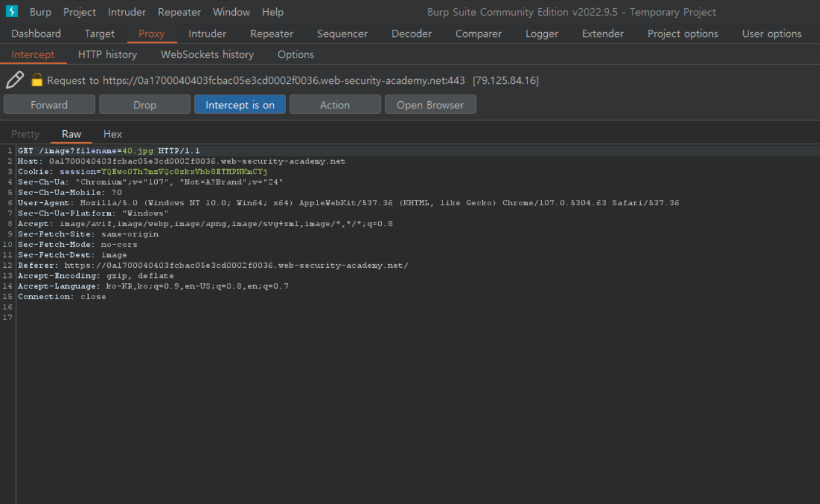Open the Logger tab
Viewport: 820px width, 504px height.
(x=542, y=34)
